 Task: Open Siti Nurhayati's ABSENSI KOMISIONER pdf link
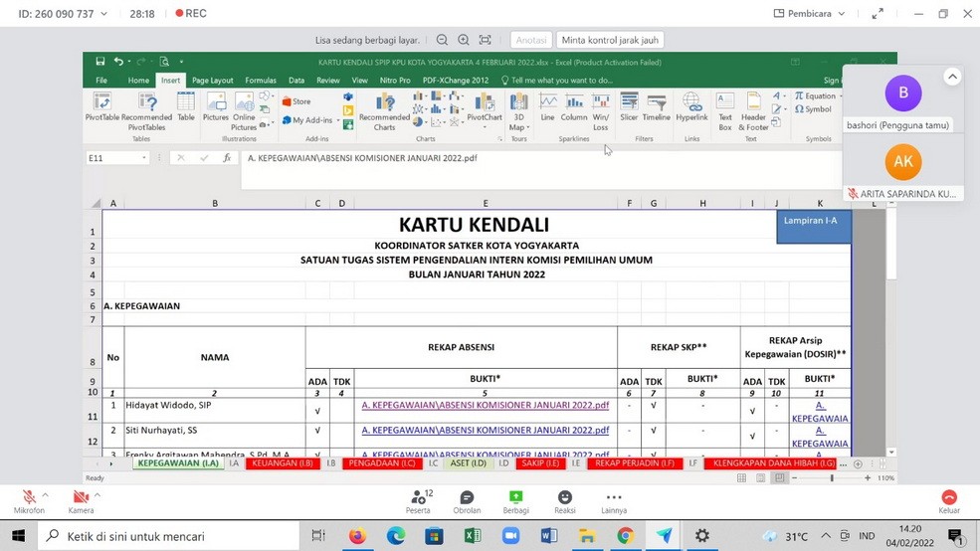tap(485, 431)
